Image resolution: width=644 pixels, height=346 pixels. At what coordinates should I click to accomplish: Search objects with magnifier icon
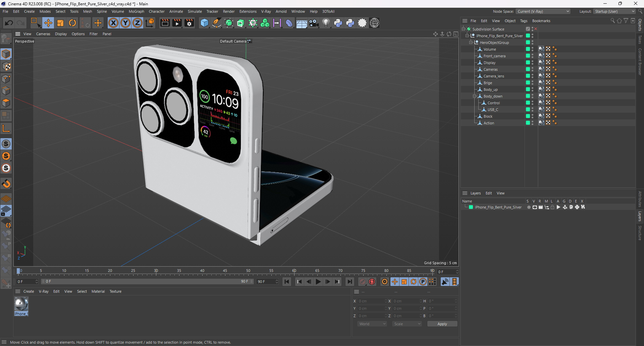coord(612,21)
